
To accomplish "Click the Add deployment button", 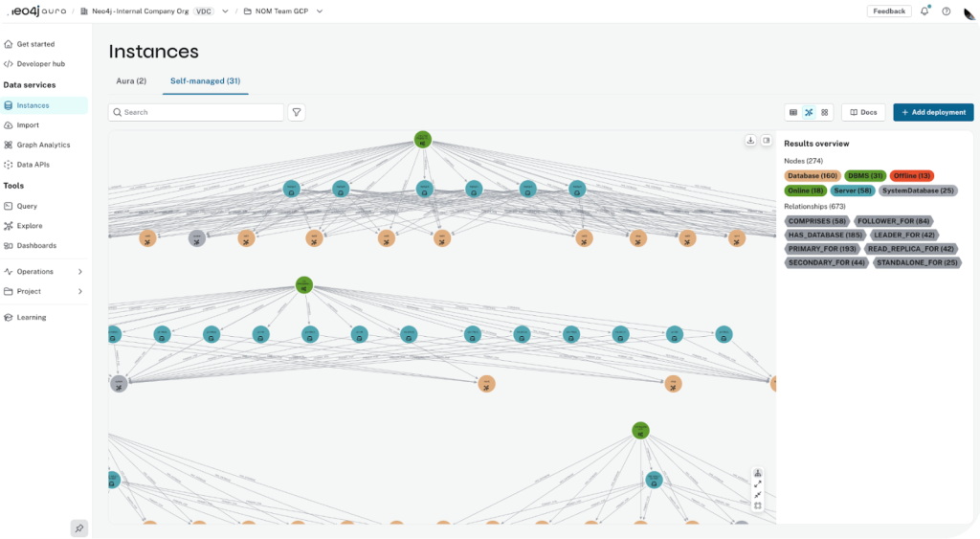I will [932, 112].
